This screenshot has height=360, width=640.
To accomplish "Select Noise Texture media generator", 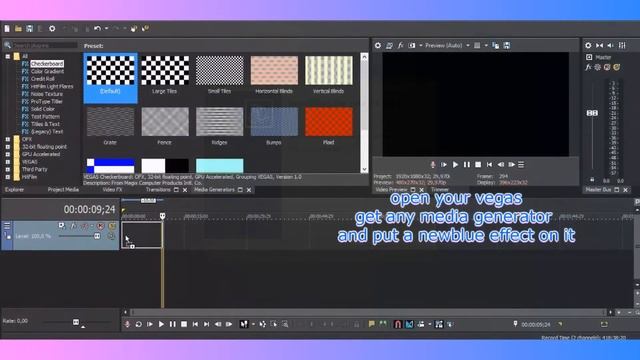I will coord(47,94).
